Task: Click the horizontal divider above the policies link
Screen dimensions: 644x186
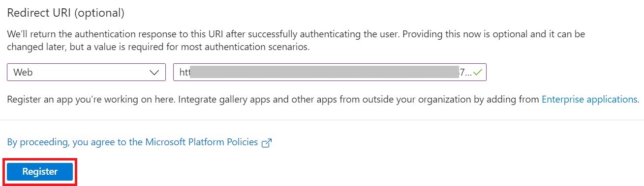Action: point(322,119)
